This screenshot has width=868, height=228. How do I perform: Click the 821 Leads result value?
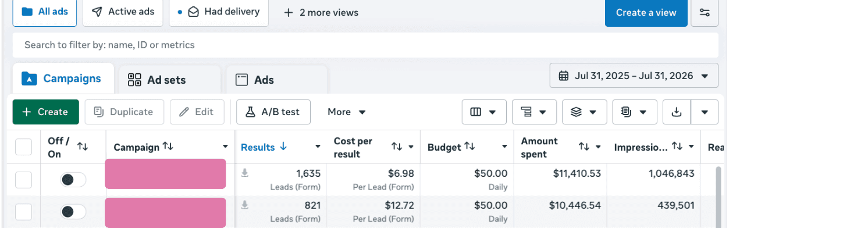tap(312, 205)
